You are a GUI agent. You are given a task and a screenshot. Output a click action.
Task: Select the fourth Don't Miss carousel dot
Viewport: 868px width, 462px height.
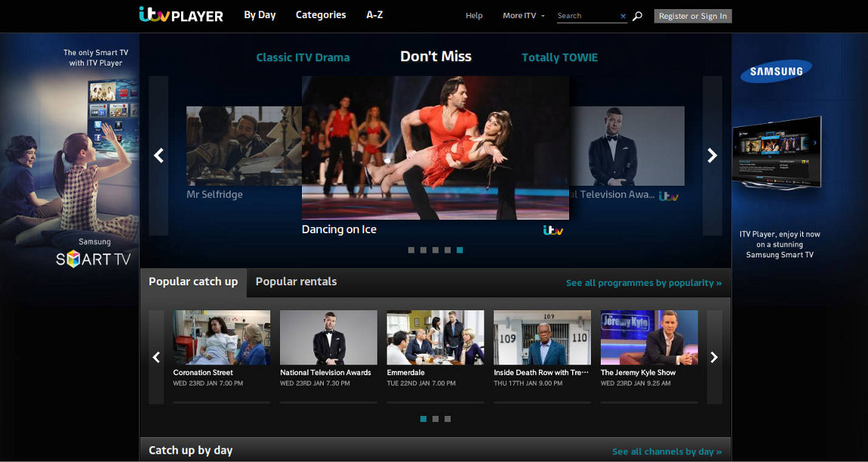point(448,250)
